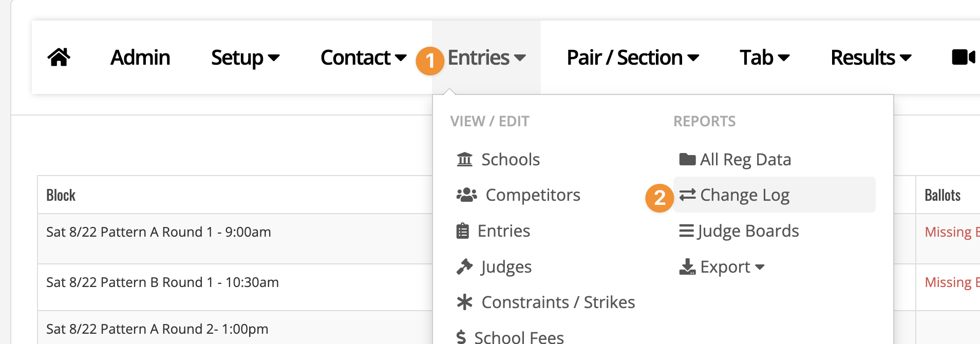The image size is (980, 344).
Task: Go to the home icon
Action: click(x=59, y=57)
